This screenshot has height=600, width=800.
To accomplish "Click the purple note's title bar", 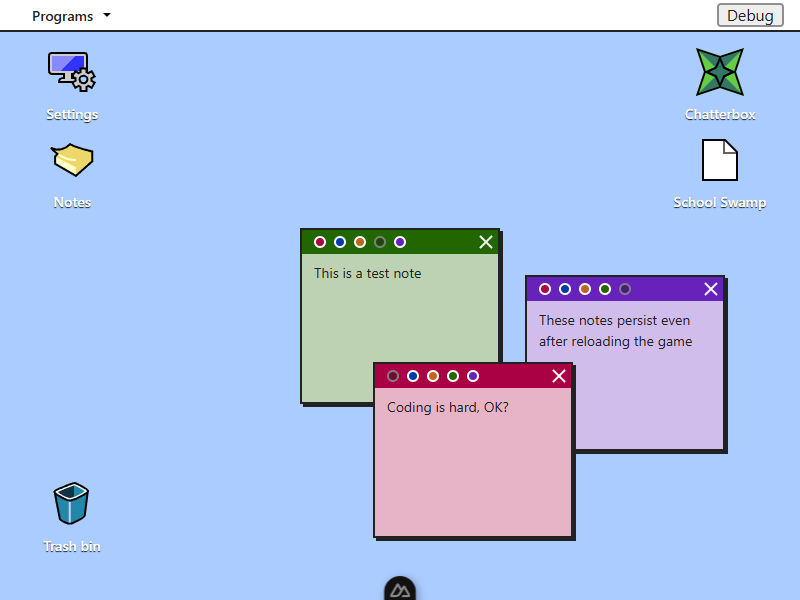I will click(x=625, y=289).
